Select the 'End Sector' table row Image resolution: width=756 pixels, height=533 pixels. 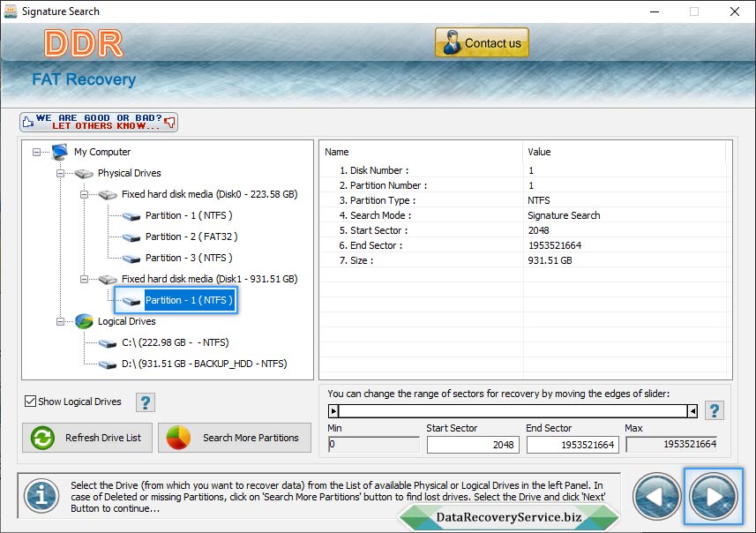point(522,245)
